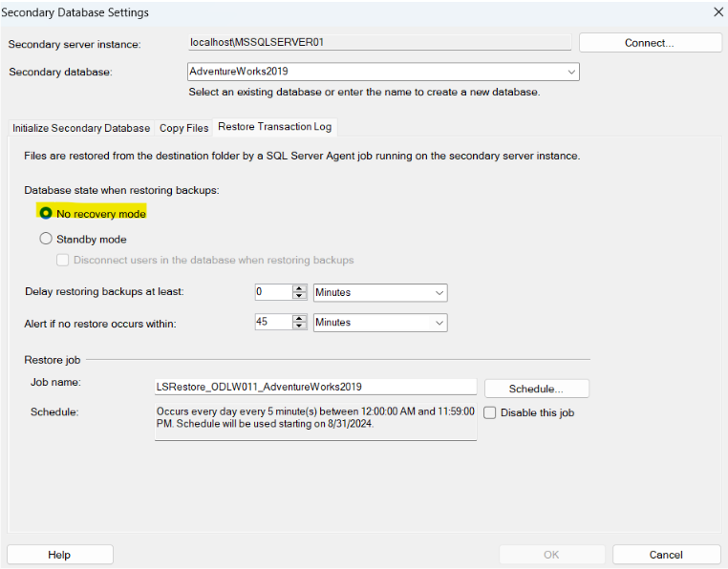Decrease the delay restoring backups value

pyautogui.click(x=300, y=297)
